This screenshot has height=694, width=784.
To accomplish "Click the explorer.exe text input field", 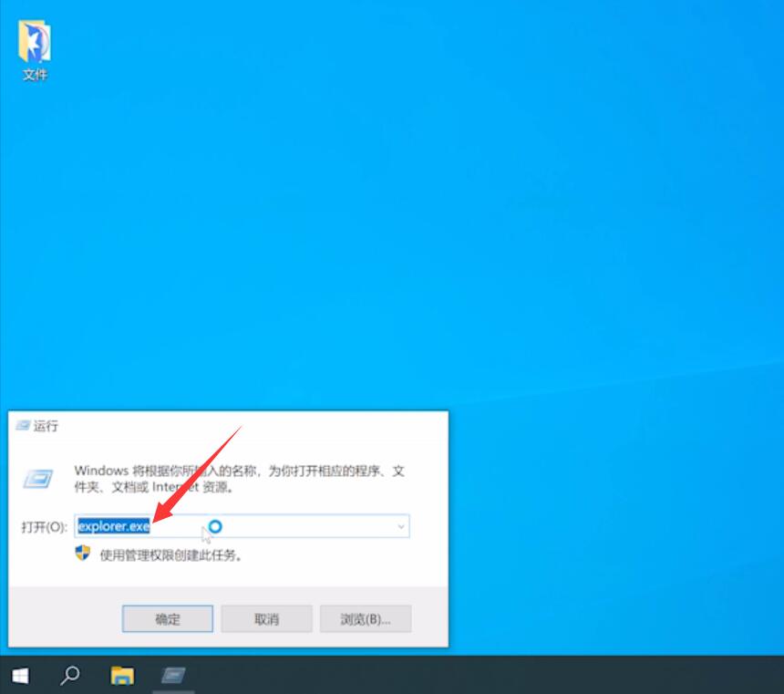I will click(x=242, y=526).
